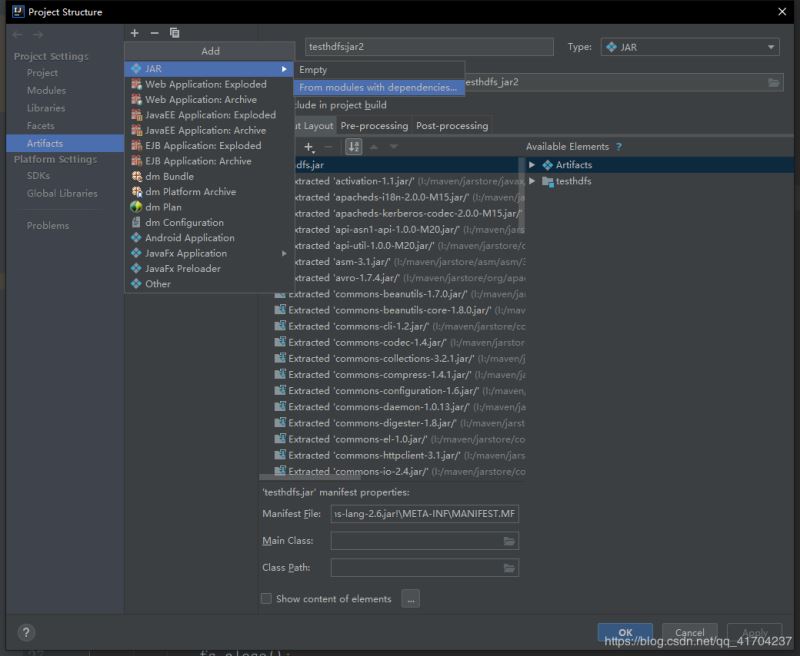This screenshot has height=656, width=800.
Task: Expand the Artifacts tree node
Action: [x=532, y=165]
